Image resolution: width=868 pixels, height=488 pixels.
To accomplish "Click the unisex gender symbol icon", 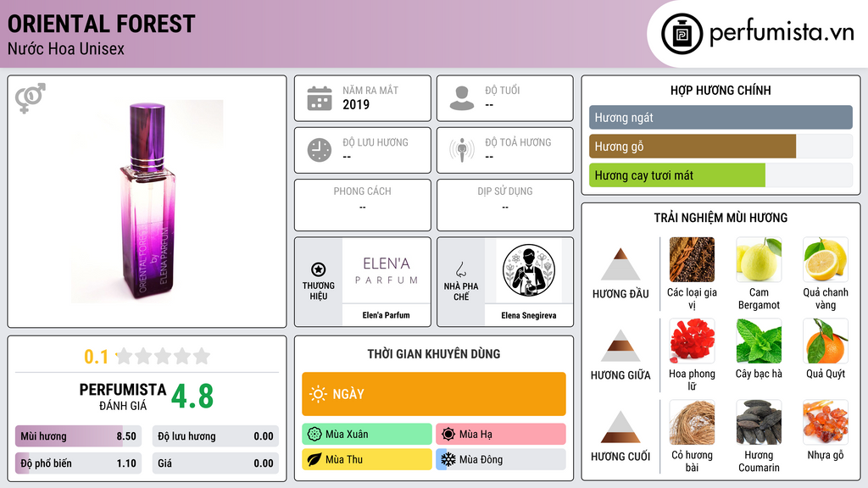I will [31, 98].
